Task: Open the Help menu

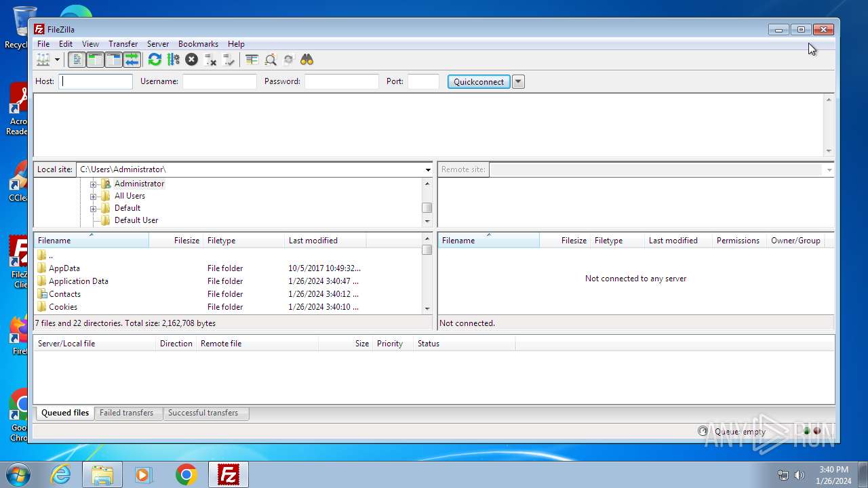Action: click(x=236, y=44)
